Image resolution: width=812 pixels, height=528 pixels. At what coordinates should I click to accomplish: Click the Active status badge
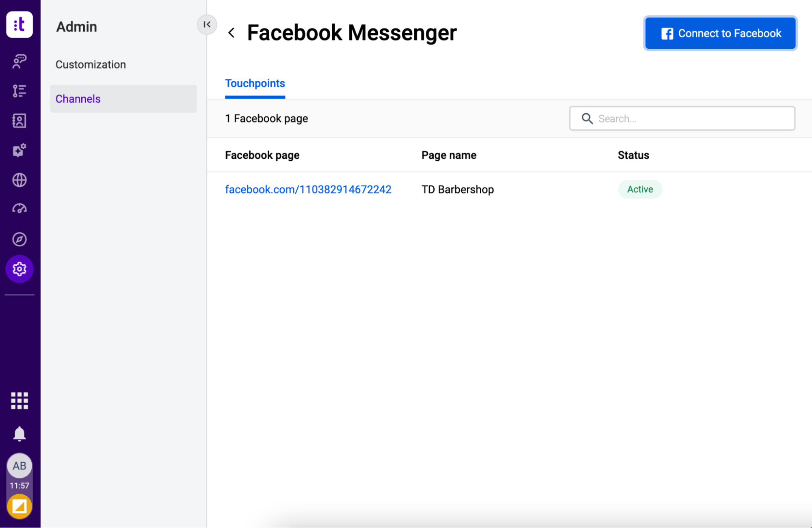[x=640, y=190]
